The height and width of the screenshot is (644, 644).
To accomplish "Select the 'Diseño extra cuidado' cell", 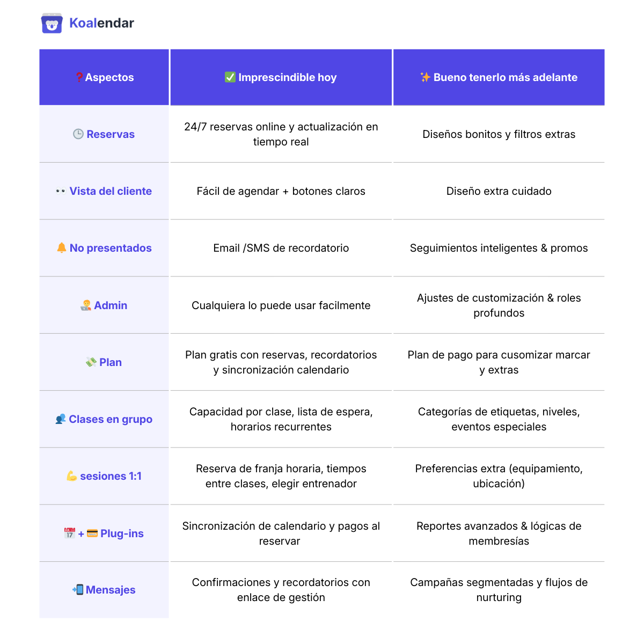I will [x=499, y=191].
